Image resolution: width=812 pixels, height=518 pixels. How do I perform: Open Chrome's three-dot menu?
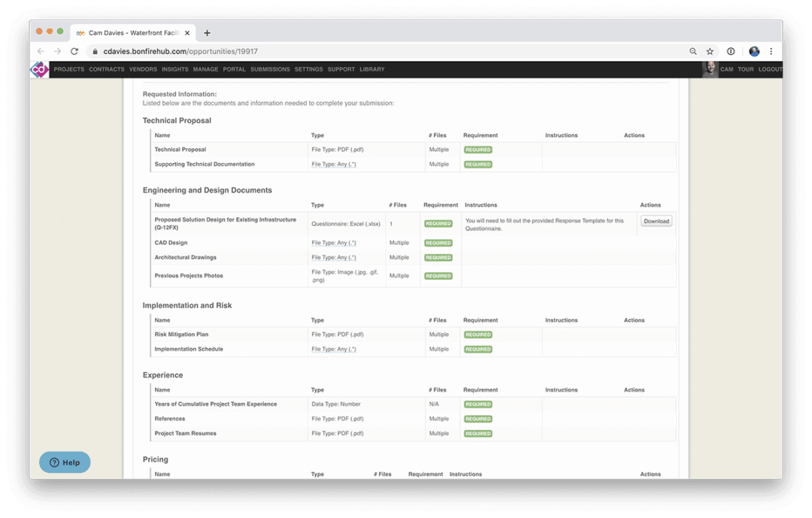click(771, 51)
